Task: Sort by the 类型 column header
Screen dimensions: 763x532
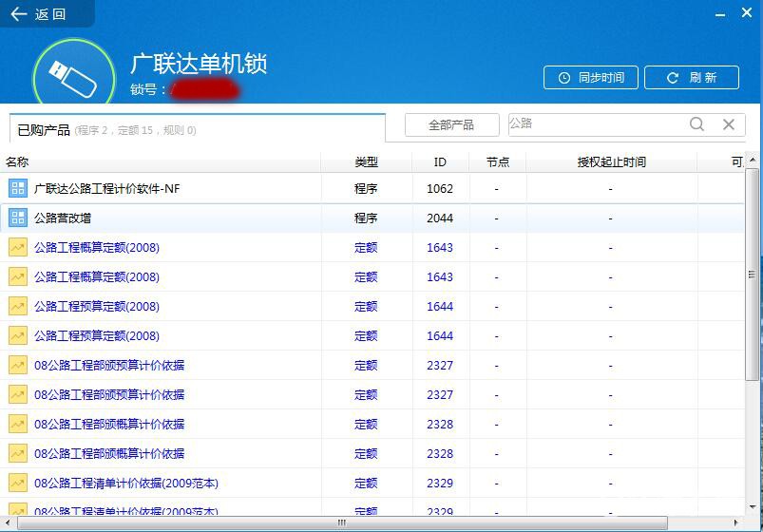Action: (367, 162)
